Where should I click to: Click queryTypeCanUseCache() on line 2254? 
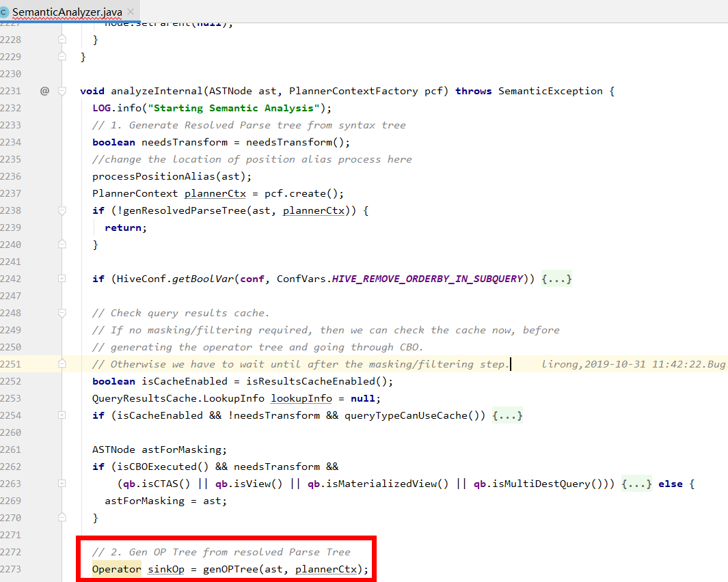(412, 415)
